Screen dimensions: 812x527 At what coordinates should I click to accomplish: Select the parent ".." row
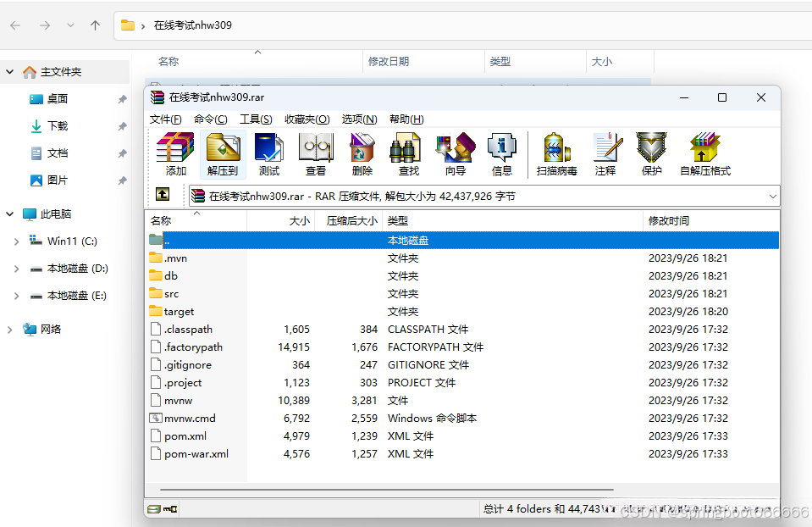(462, 241)
